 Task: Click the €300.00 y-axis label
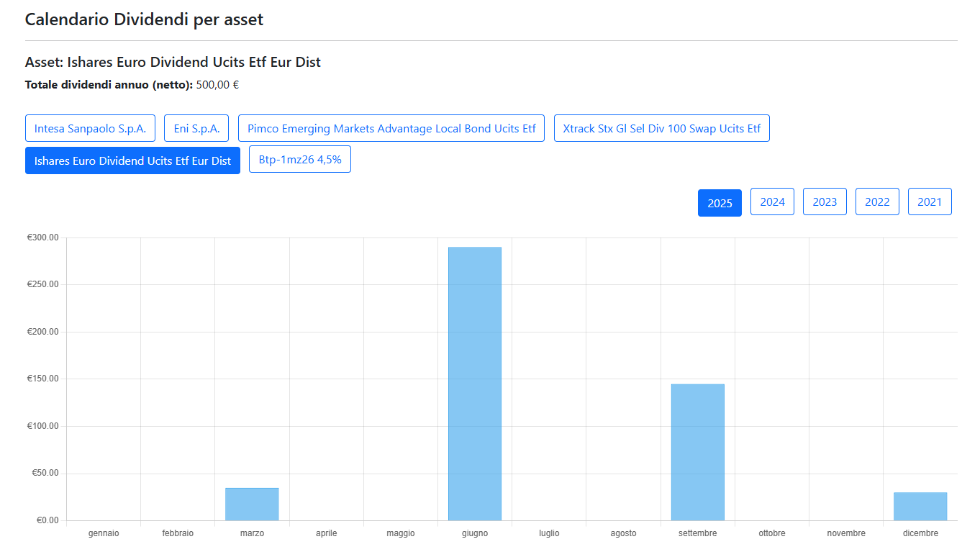point(42,237)
